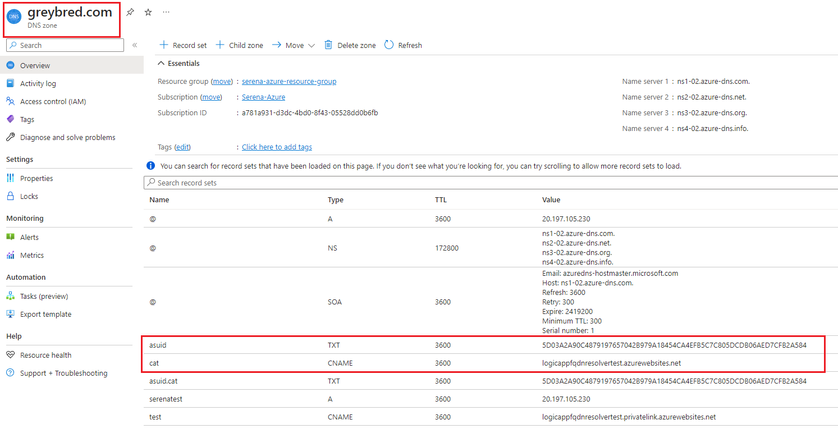Open Access control (IAM)
The image size is (838, 436).
tap(53, 102)
